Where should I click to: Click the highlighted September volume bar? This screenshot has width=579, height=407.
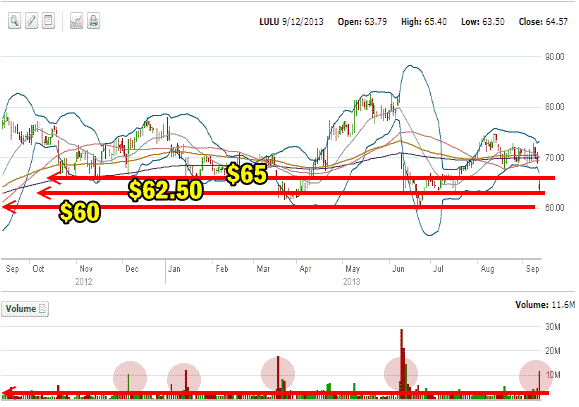pos(539,381)
